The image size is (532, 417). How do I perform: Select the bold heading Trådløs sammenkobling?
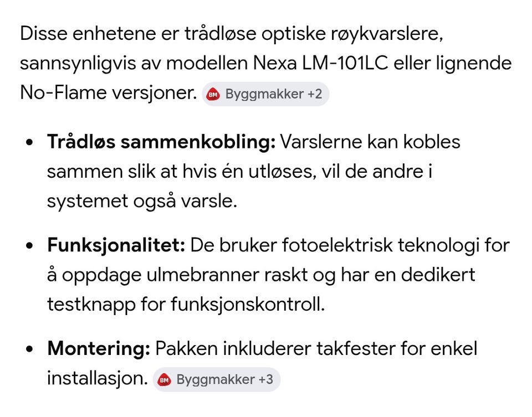[x=161, y=142]
